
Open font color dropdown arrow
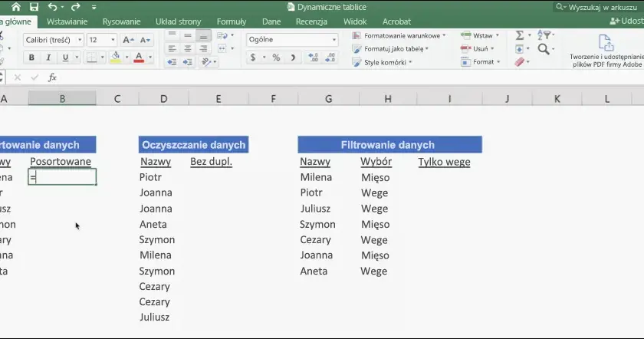(x=150, y=58)
